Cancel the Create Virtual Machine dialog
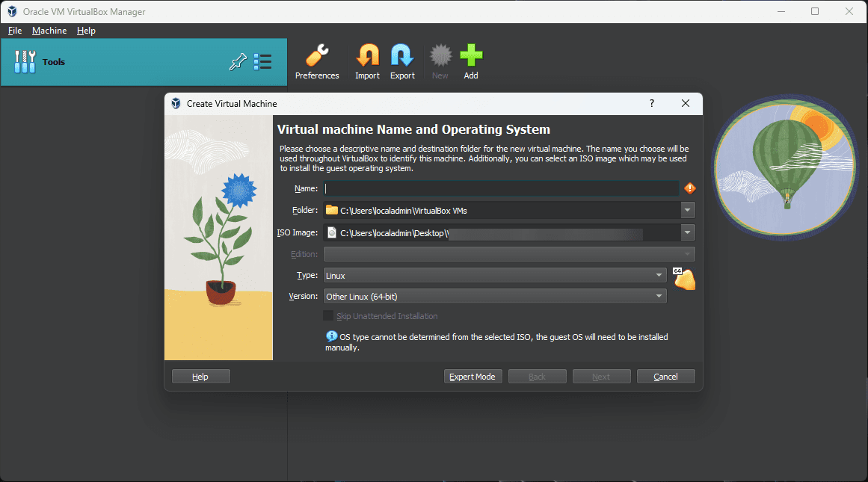The image size is (868, 482). (x=665, y=377)
